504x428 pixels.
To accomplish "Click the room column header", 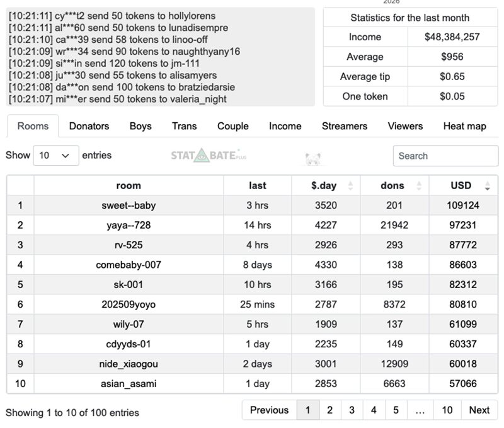I will pyautogui.click(x=129, y=185).
